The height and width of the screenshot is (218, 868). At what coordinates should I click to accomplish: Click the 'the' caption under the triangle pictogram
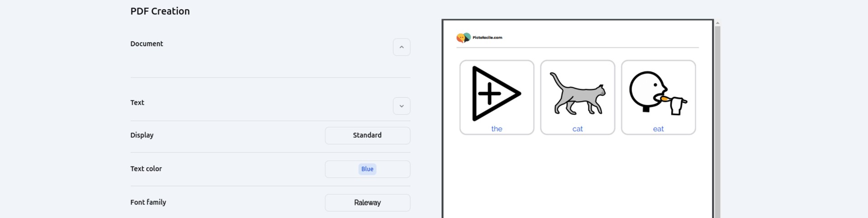[x=497, y=129]
